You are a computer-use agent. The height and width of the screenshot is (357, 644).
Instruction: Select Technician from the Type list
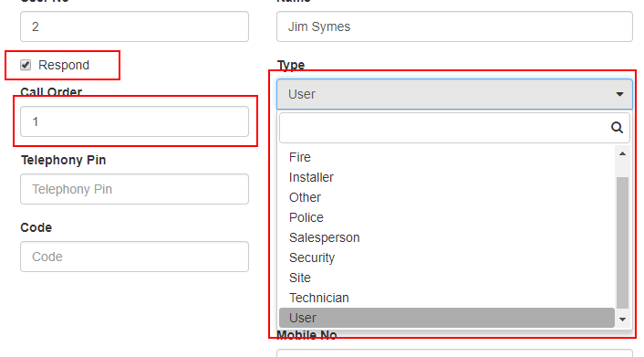[x=447, y=299]
